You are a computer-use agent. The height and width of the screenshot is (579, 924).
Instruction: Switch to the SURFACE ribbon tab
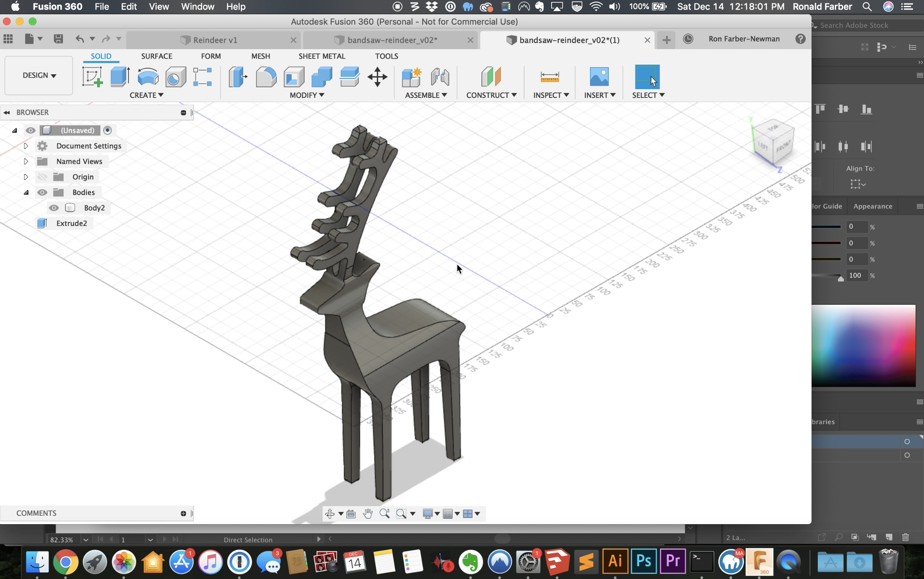pos(157,56)
